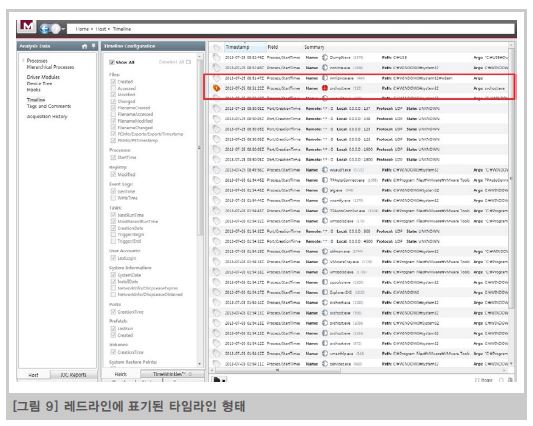This screenshot has height=426, width=533.
Task: Click the timeline horizontal scrollbar thumb
Action: point(277,370)
